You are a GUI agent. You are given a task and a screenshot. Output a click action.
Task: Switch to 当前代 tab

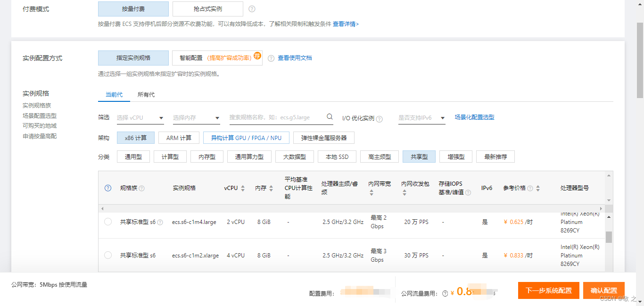114,95
